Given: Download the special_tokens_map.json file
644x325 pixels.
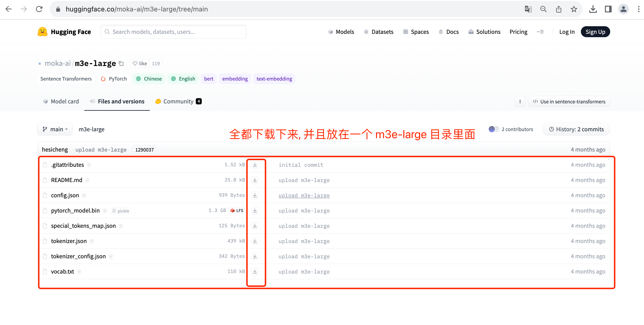Looking at the screenshot, I should tap(255, 226).
